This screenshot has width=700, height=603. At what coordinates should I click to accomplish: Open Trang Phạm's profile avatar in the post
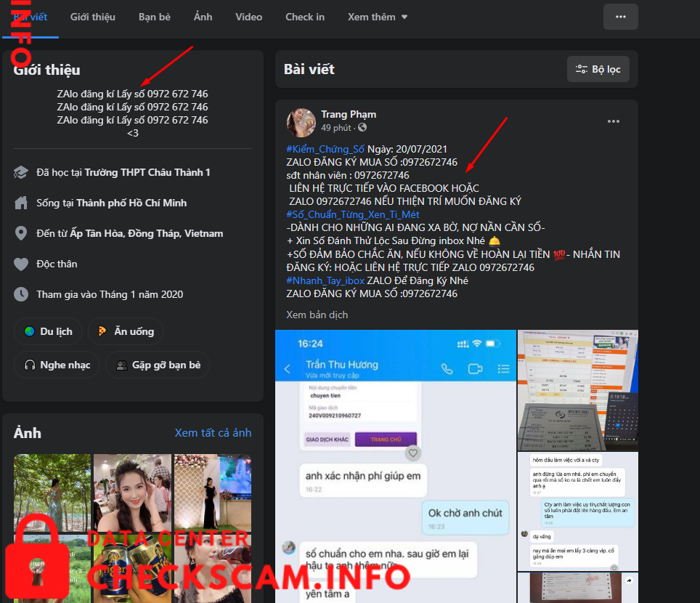tap(301, 122)
